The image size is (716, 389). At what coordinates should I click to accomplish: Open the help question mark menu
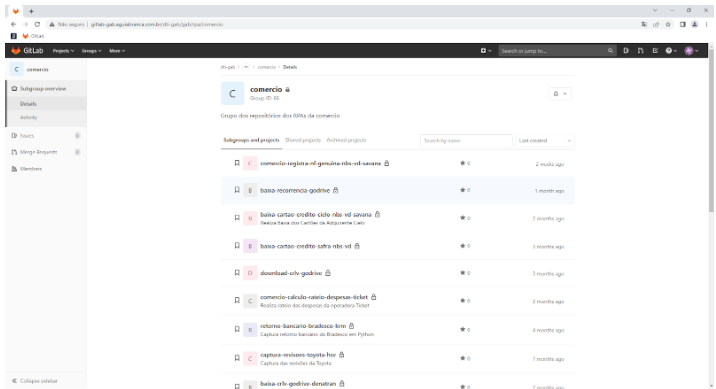[x=671, y=51]
